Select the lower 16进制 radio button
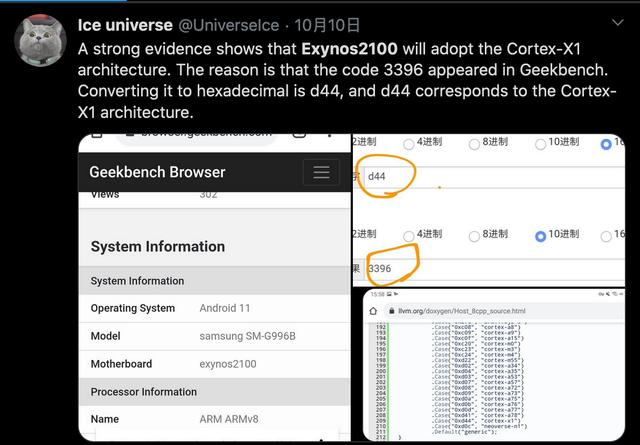 click(606, 236)
